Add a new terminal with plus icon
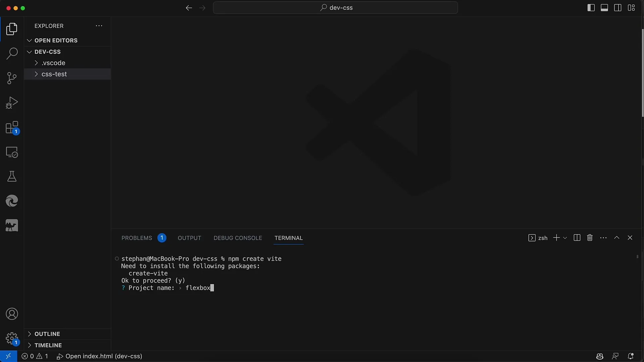644x362 pixels. coord(556,238)
